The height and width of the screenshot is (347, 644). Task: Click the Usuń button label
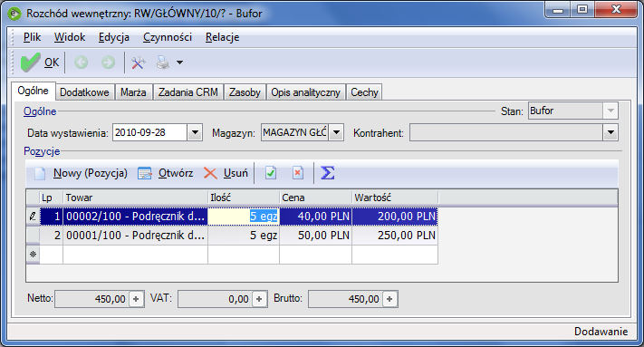tap(235, 173)
